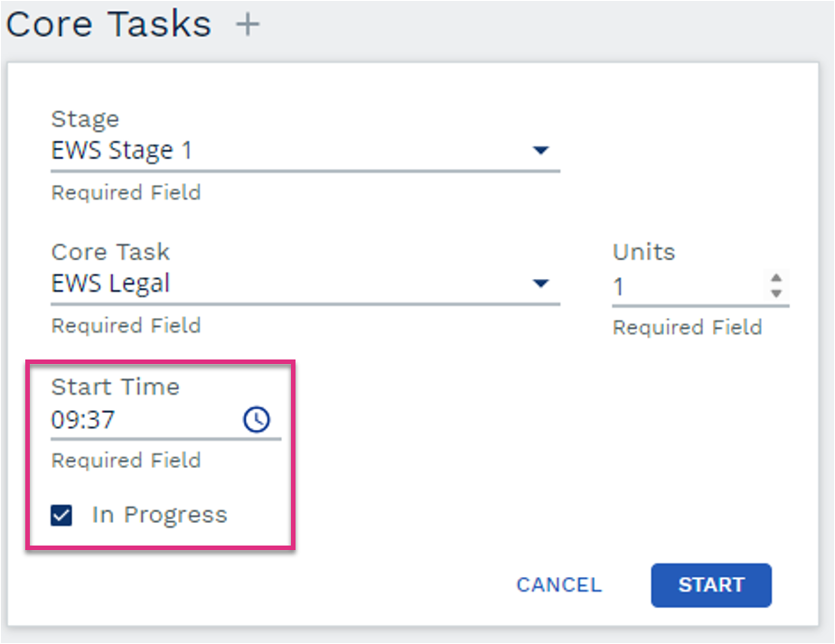Add a new core task with plus icon

click(248, 24)
